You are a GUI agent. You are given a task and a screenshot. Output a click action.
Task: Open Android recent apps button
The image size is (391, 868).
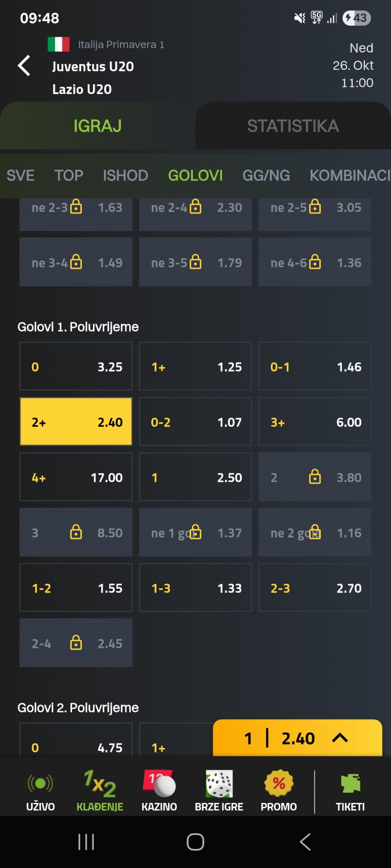[x=86, y=842]
